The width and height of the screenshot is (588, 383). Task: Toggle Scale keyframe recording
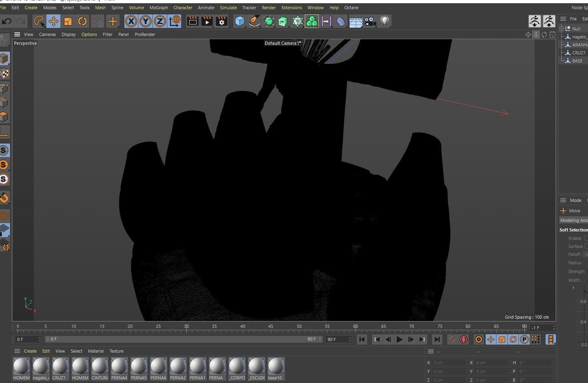pyautogui.click(x=502, y=339)
